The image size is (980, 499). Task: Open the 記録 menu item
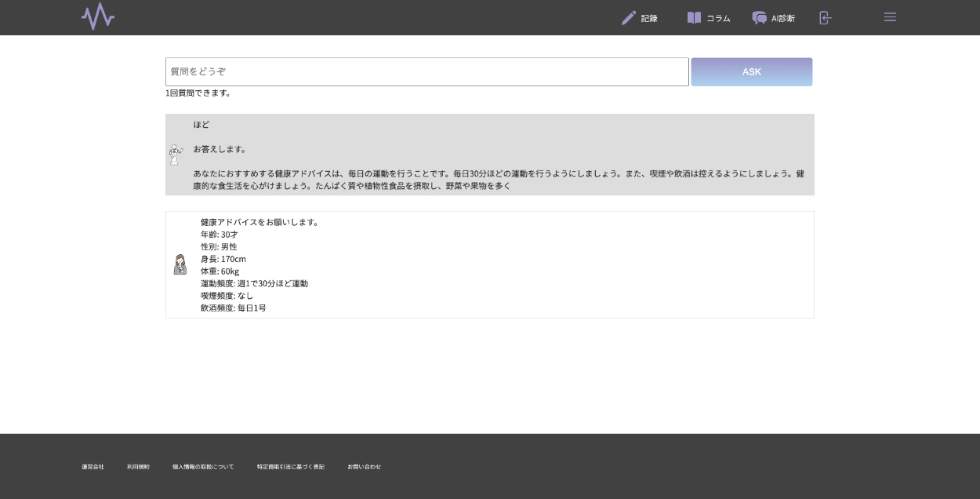649,18
